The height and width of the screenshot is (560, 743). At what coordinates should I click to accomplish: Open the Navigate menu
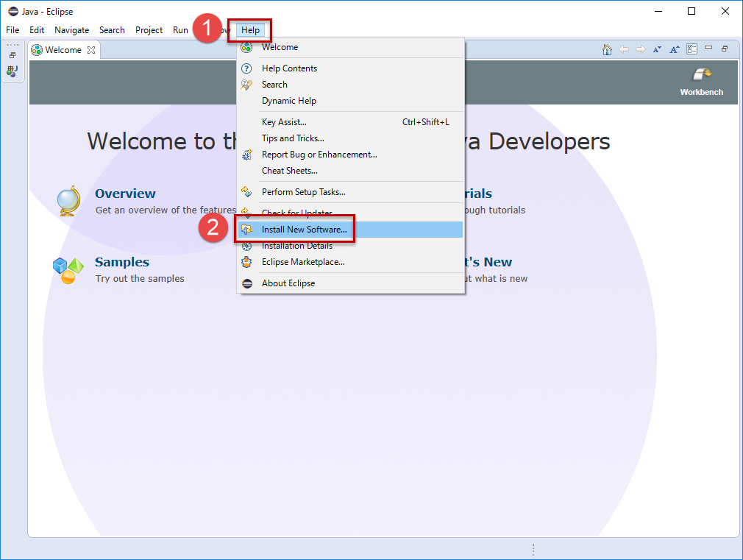point(71,30)
